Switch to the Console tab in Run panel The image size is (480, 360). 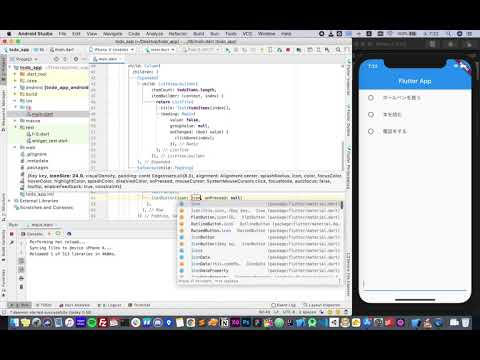tap(32, 234)
